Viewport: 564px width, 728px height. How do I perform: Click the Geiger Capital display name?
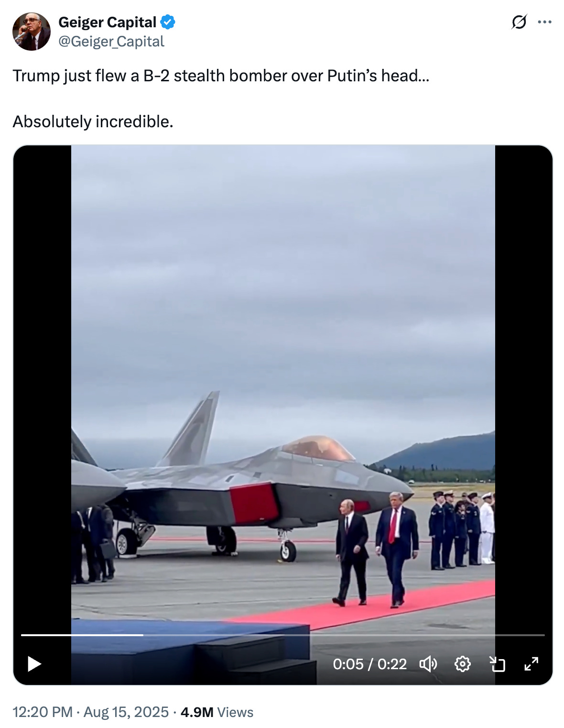coord(107,22)
